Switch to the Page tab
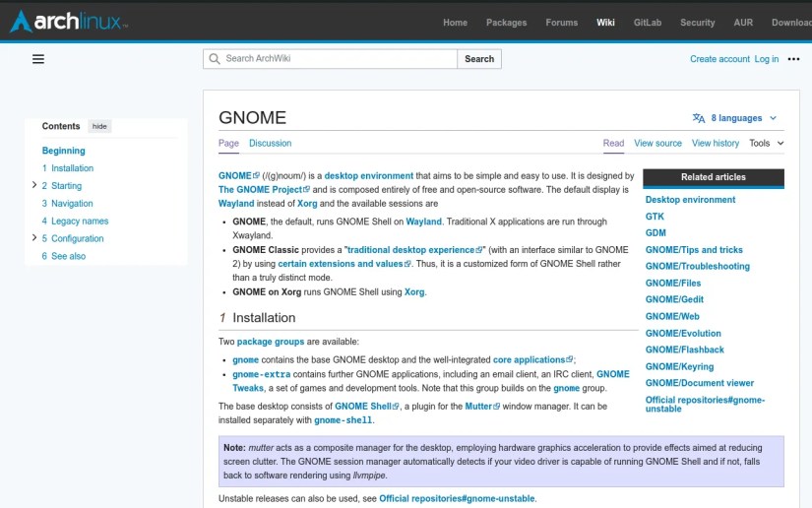 point(228,143)
